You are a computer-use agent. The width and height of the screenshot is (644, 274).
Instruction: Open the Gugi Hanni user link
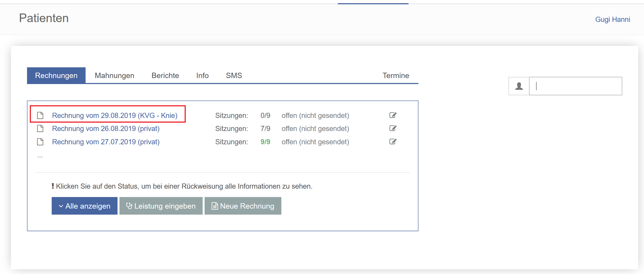612,19
